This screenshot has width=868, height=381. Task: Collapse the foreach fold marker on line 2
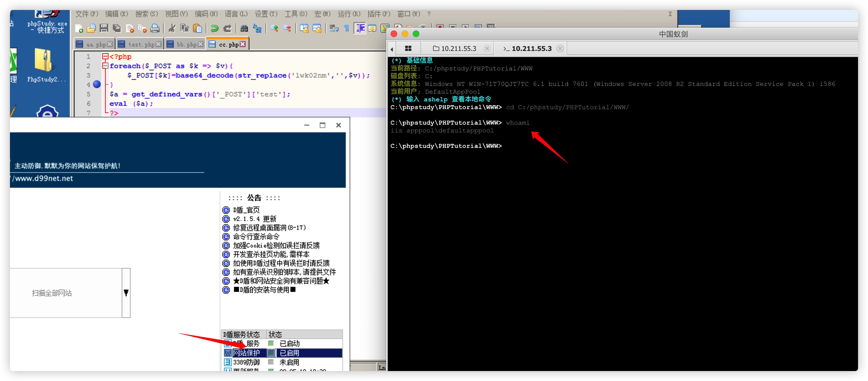[x=105, y=66]
